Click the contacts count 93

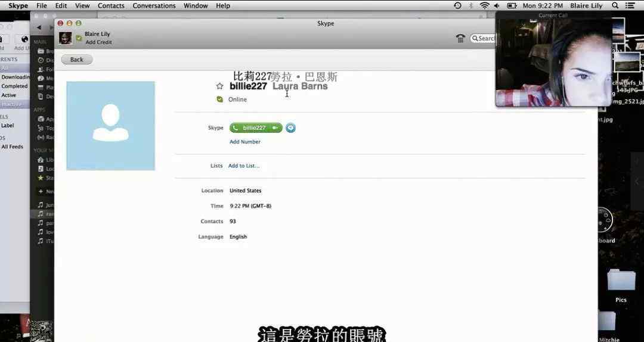(233, 221)
